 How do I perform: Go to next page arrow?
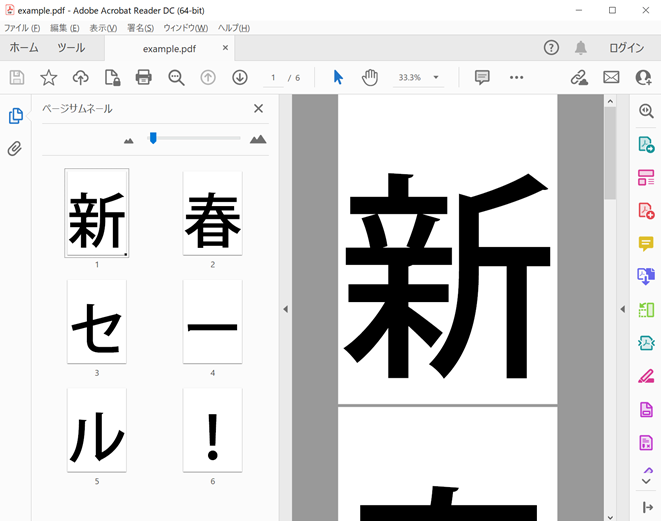coord(240,78)
